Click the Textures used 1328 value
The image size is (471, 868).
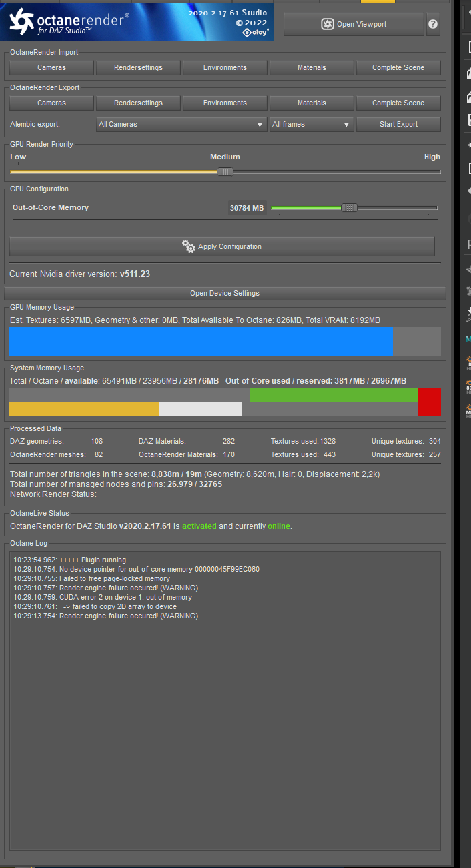(328, 441)
